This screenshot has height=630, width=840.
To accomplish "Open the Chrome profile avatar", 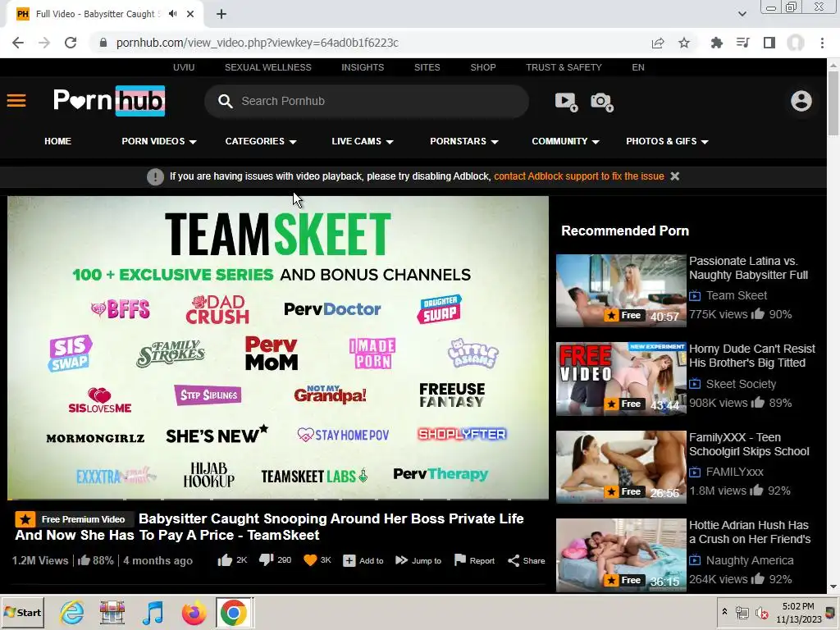I will pos(796,43).
